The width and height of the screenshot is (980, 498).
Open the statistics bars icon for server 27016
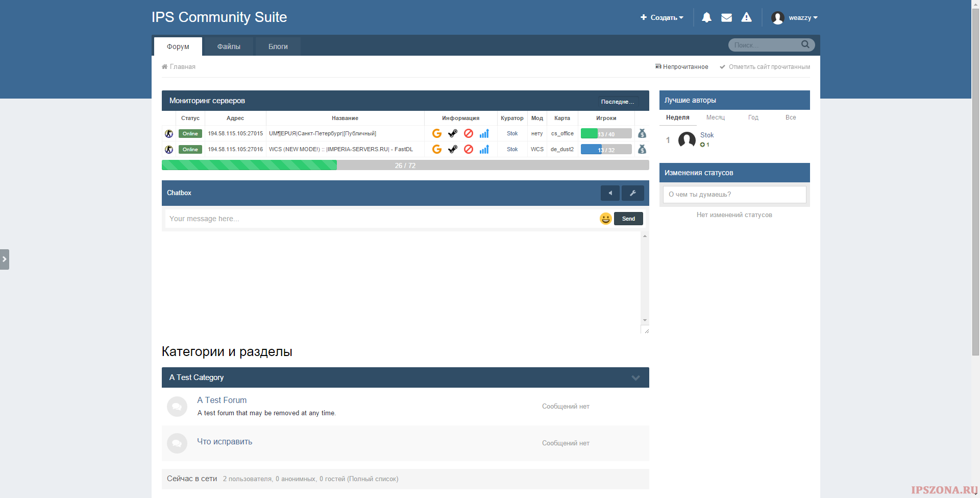pyautogui.click(x=484, y=149)
